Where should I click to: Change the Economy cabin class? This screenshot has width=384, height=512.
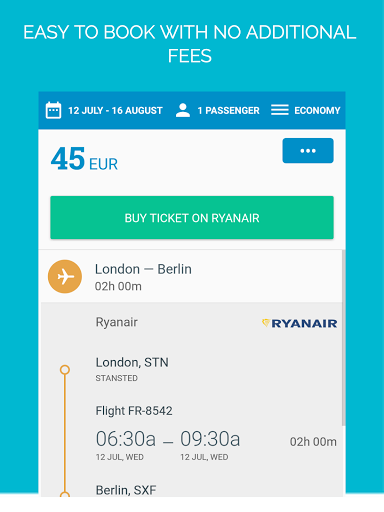click(x=317, y=110)
